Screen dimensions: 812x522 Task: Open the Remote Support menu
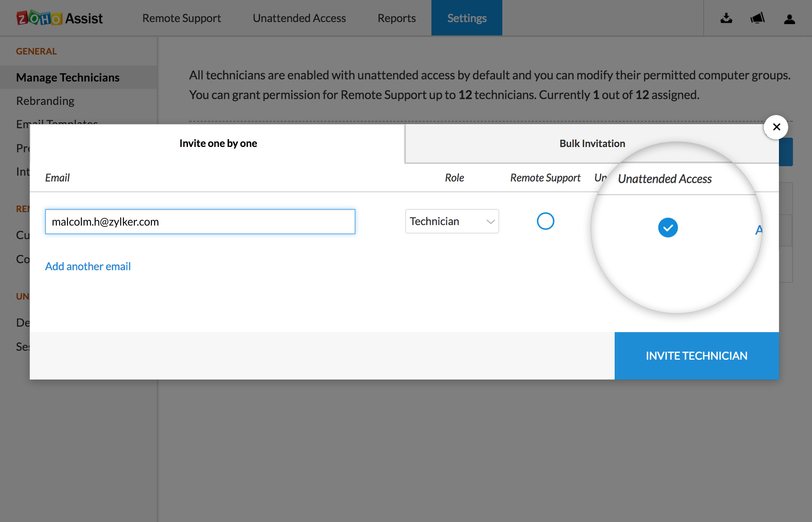(181, 18)
